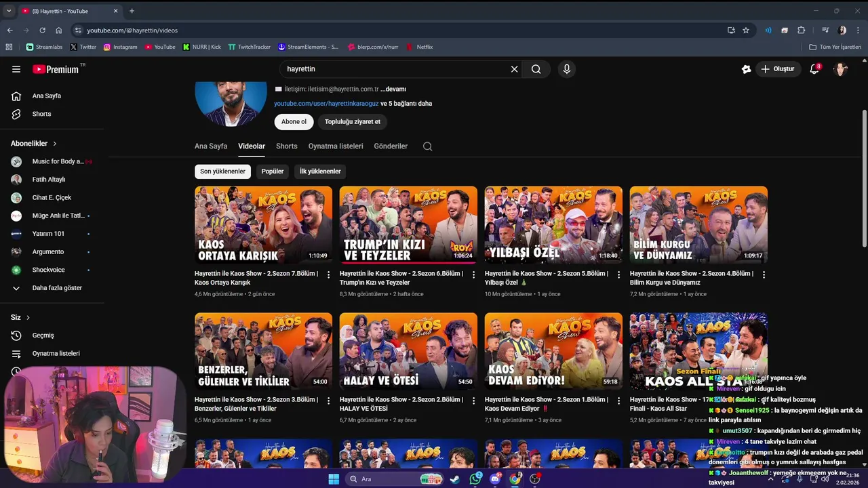Show hidden system tray icons chevron

tap(771, 479)
